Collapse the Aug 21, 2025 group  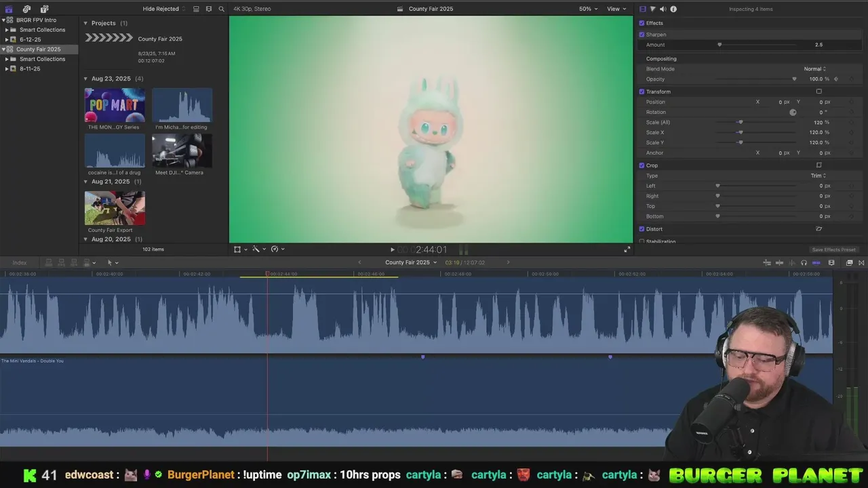point(85,182)
